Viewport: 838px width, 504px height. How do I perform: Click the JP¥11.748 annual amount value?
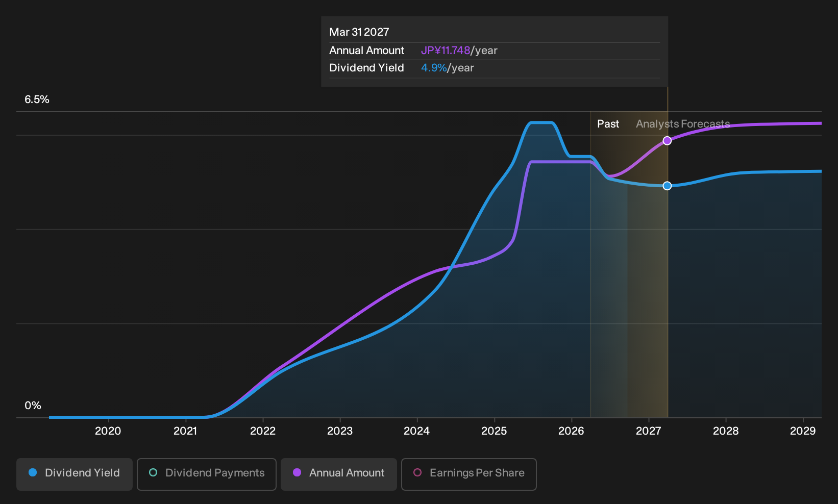pyautogui.click(x=446, y=51)
